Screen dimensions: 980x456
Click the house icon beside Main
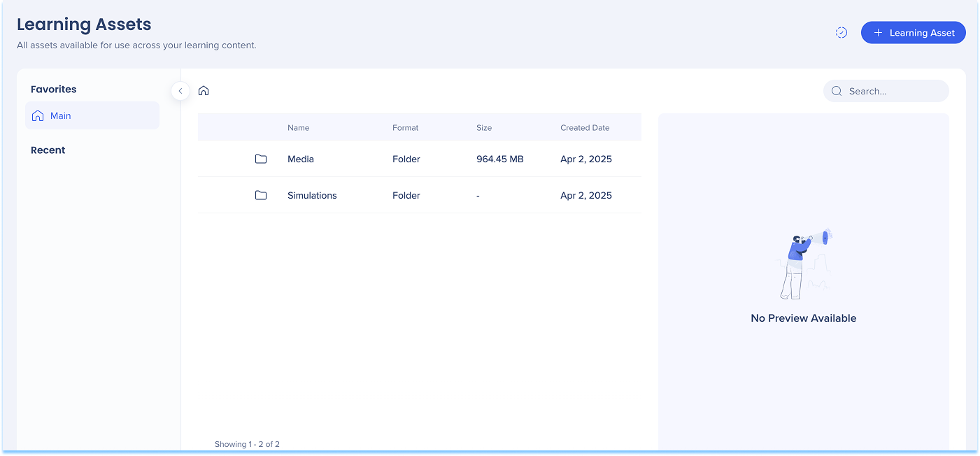tap(38, 116)
